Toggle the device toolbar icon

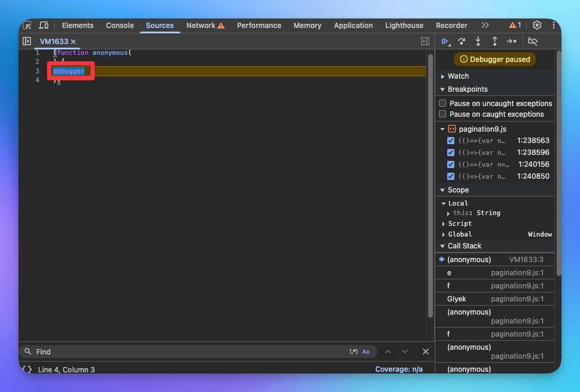[x=43, y=25]
